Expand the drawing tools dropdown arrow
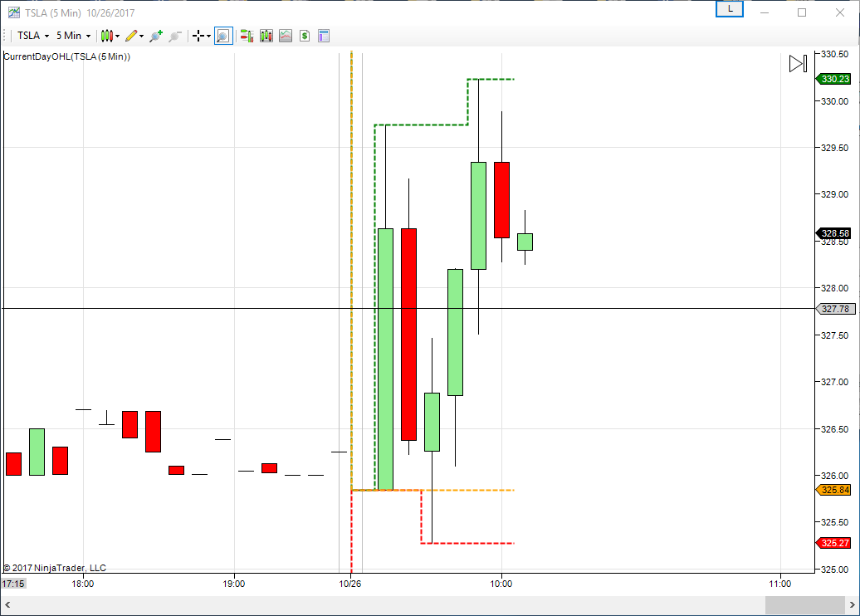Screen dimensions: 860x616 tap(141, 37)
